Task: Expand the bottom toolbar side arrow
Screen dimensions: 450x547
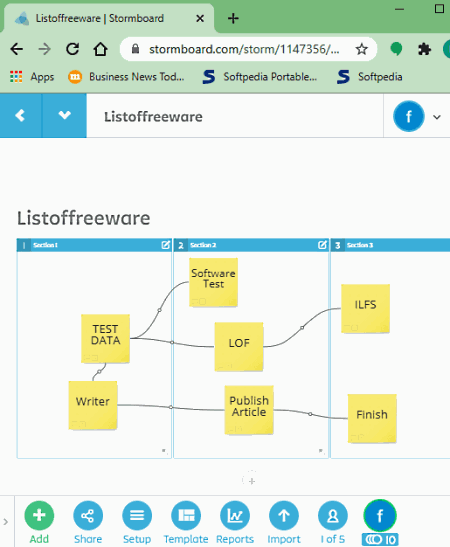Action: click(6, 522)
